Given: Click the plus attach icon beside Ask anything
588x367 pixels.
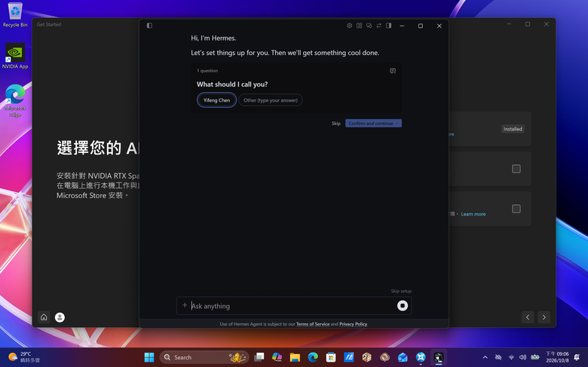Looking at the screenshot, I should coord(185,305).
